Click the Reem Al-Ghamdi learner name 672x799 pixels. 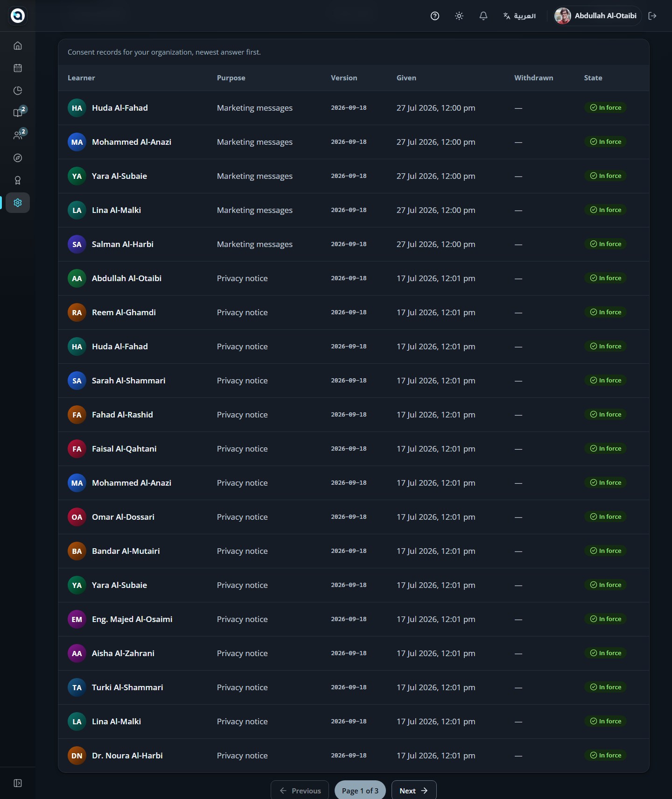point(124,312)
